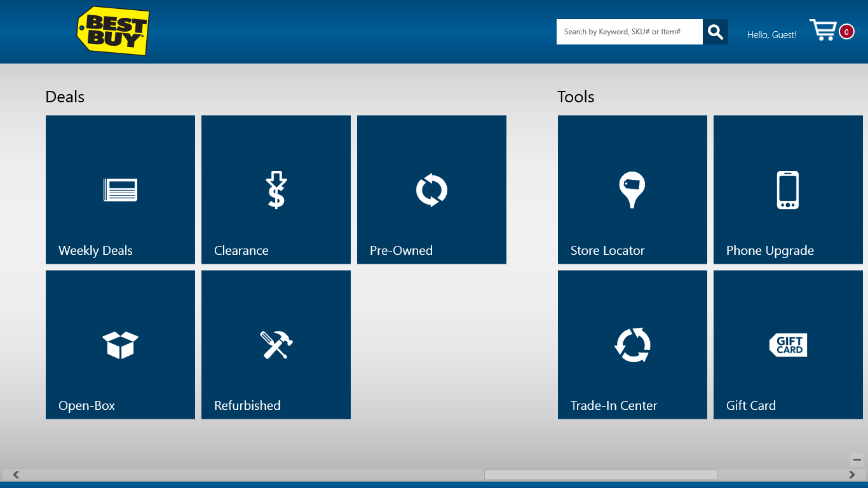
Task: Open the Gift Card tile
Action: pos(788,344)
